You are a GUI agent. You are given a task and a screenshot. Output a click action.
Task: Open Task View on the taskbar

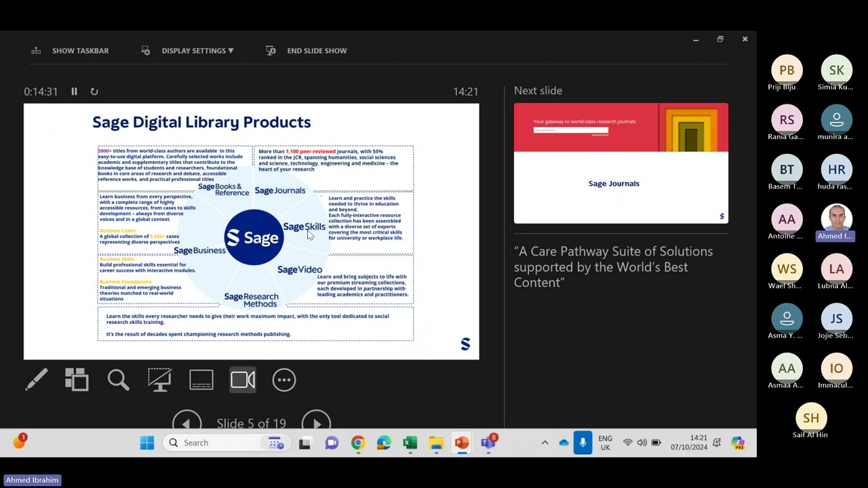click(304, 443)
